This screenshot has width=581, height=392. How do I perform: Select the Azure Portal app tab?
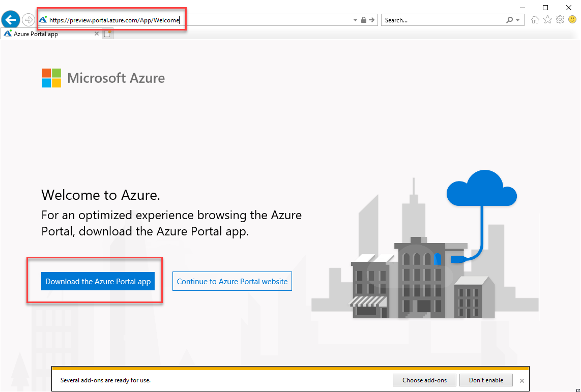tap(46, 34)
